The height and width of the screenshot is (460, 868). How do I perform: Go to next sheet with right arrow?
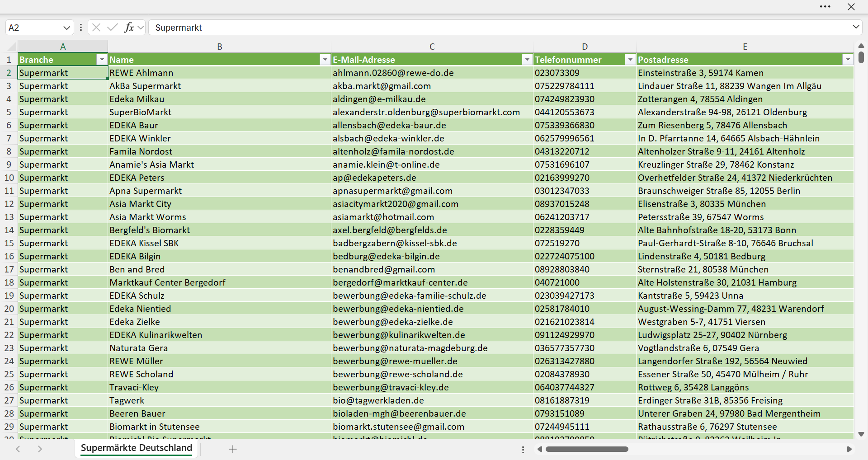[40, 449]
